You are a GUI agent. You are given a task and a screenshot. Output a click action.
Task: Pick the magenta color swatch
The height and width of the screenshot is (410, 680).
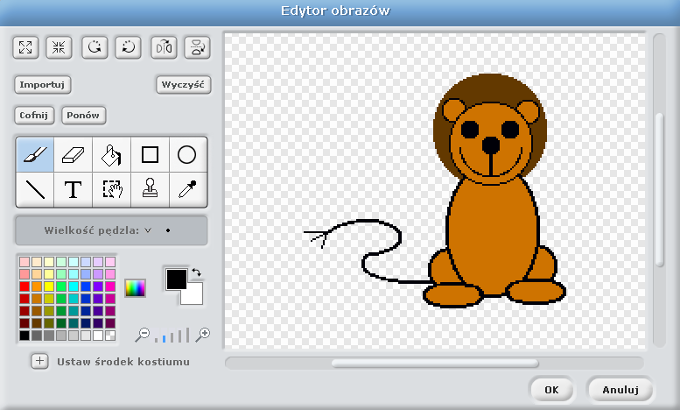click(111, 286)
